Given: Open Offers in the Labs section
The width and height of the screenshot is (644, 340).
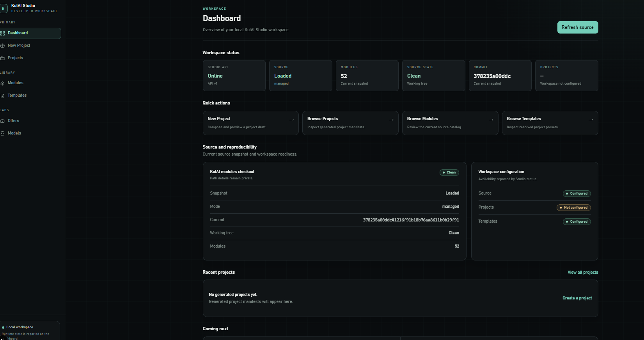Looking at the screenshot, I should (30, 121).
